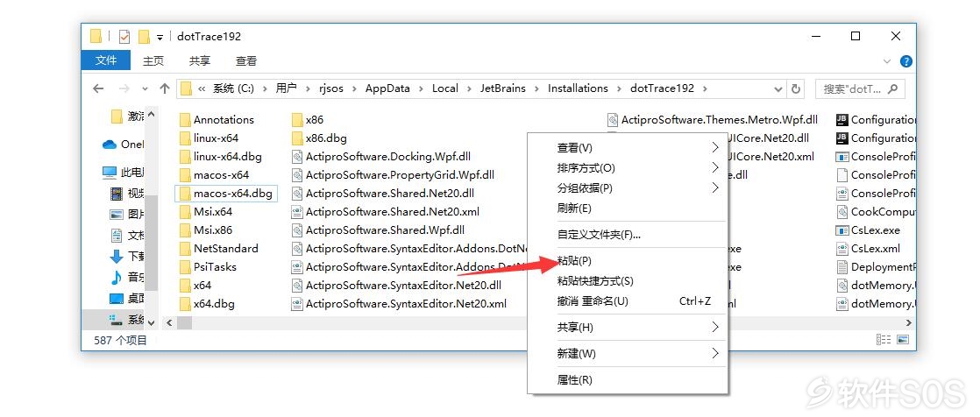This screenshot has width=980, height=417.
Task: Select 撤消 重命名(U) menu entry
Action: click(x=628, y=300)
